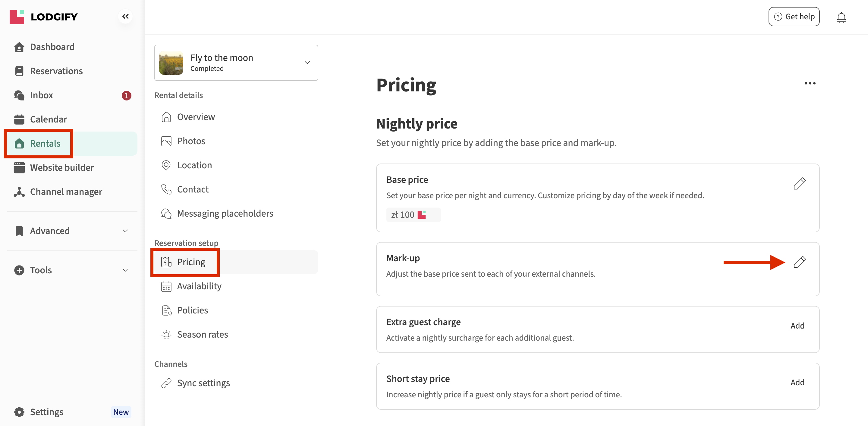868x426 pixels.
Task: Open the Photos section
Action: (191, 141)
